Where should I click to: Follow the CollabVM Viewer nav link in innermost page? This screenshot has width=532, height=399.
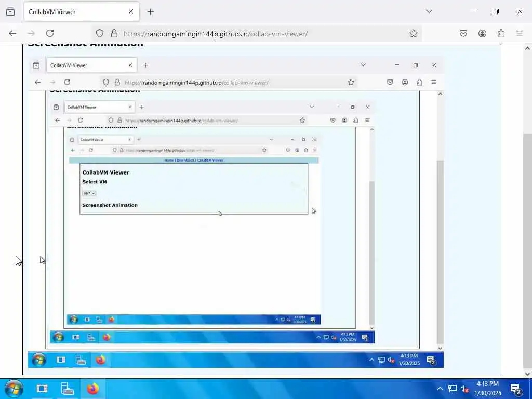210,160
